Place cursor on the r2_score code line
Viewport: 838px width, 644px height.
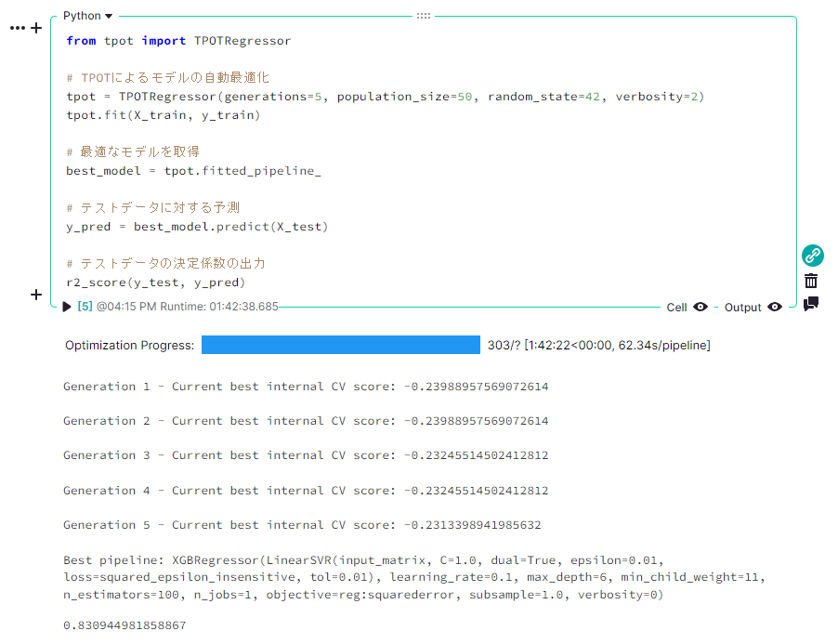tap(155, 283)
